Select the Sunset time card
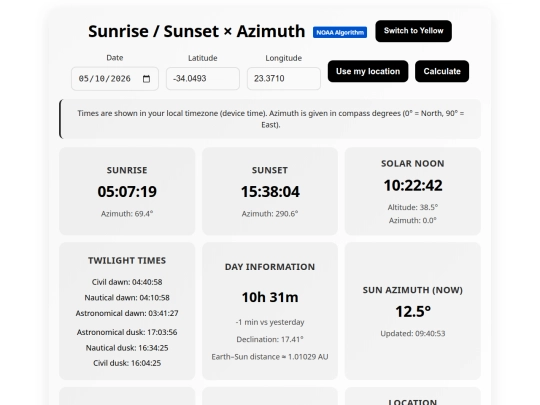Viewport: 540px width, 405px height. tap(270, 191)
